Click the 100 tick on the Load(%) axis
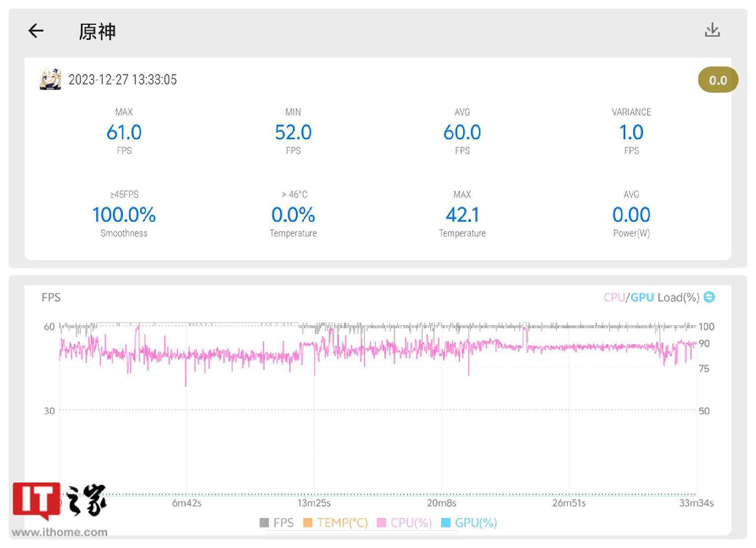The width and height of the screenshot is (756, 548). click(706, 327)
